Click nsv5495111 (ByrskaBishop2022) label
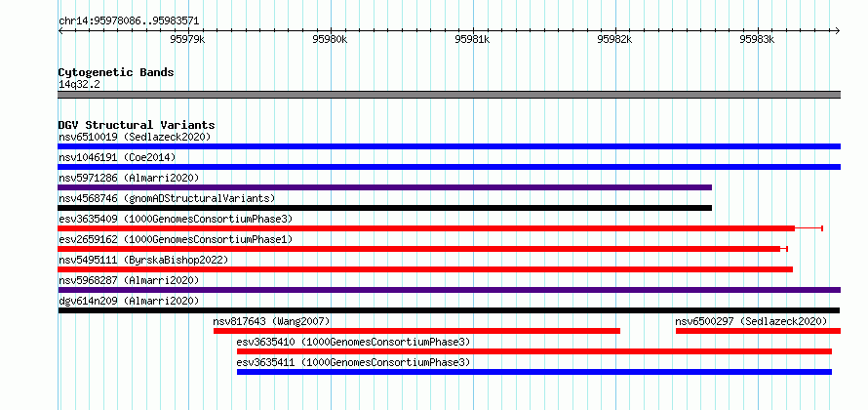This screenshot has height=410, width=868. tap(143, 260)
